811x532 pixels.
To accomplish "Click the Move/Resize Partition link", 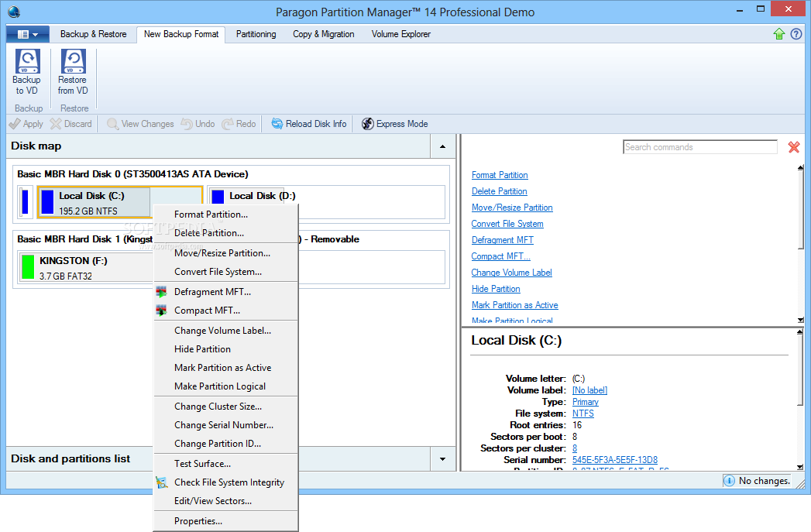I will (x=512, y=208).
